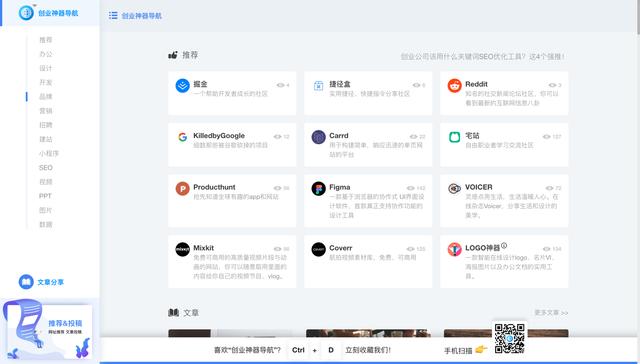Click the Coverr black logo icon

pos(318,249)
